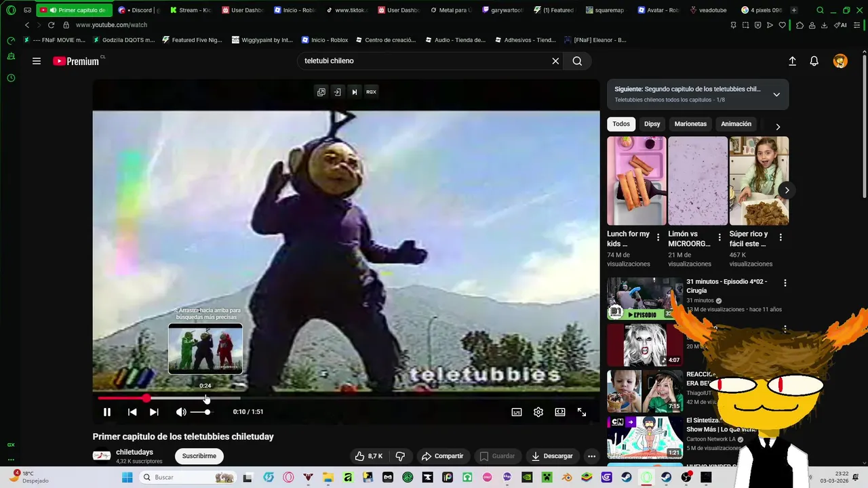Open the Opera sidebar history clock icon
This screenshot has height=488, width=868.
coord(11,79)
